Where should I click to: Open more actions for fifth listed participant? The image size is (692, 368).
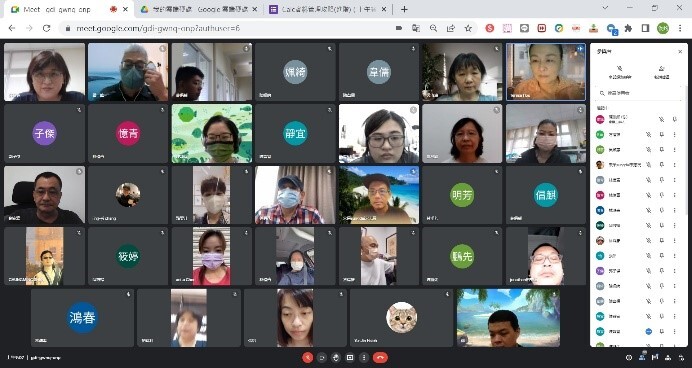tap(675, 180)
